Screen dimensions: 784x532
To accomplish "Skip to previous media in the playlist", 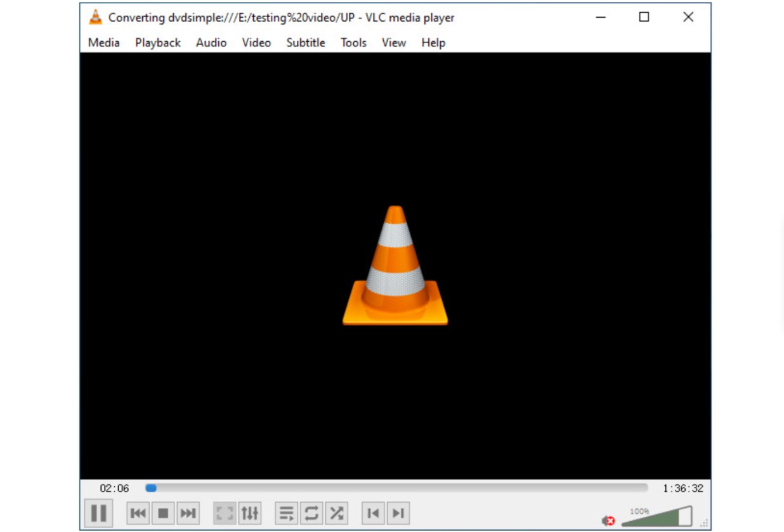I will (138, 513).
